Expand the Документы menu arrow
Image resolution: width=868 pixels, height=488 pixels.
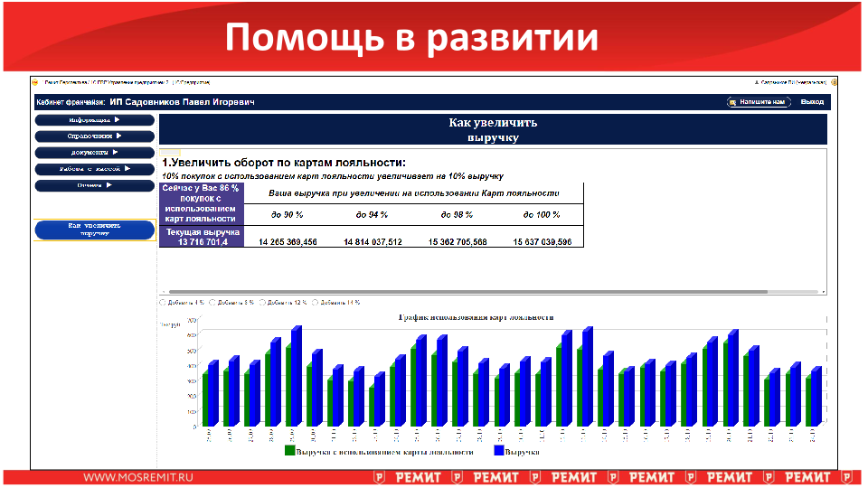click(114, 152)
